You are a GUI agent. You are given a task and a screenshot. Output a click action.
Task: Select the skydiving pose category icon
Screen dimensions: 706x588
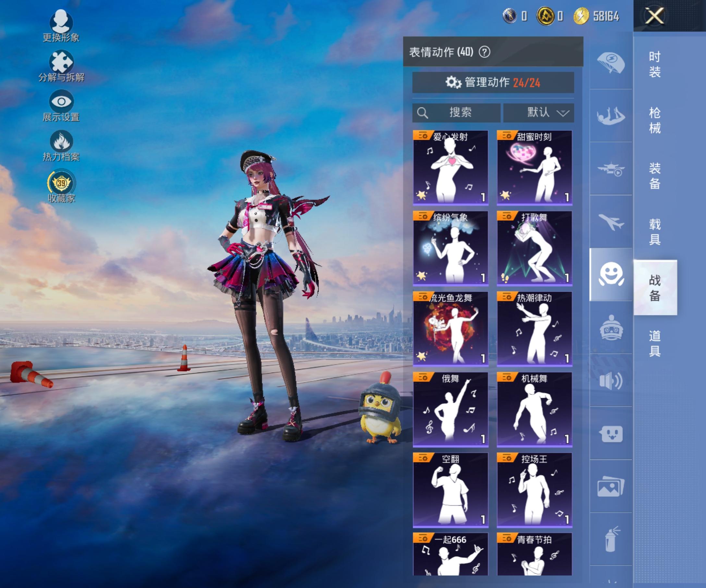tap(611, 116)
